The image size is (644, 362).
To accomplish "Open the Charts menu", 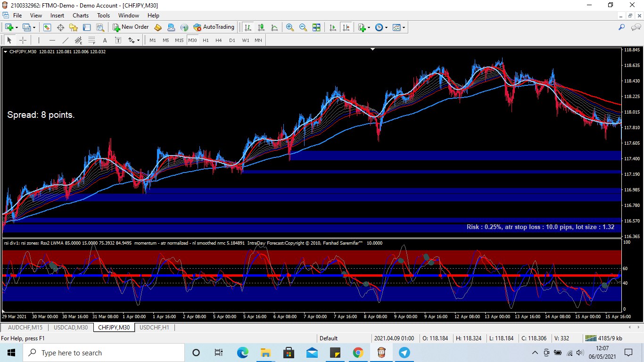I will point(81,16).
